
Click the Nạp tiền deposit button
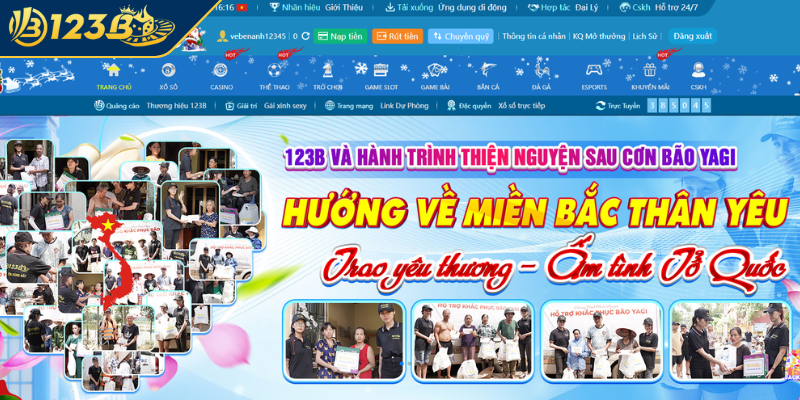coord(340,36)
